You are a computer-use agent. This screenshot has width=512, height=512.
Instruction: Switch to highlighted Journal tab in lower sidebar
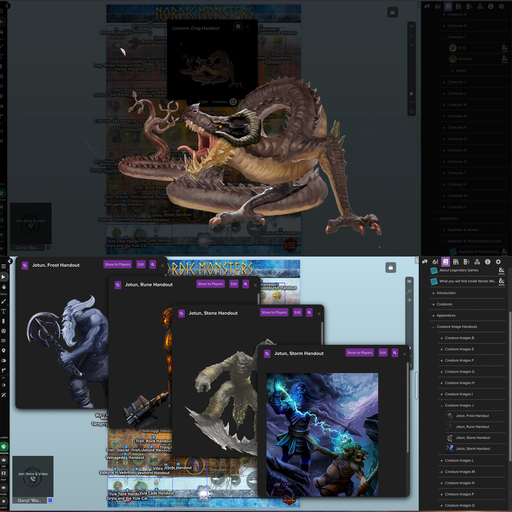coord(446,262)
